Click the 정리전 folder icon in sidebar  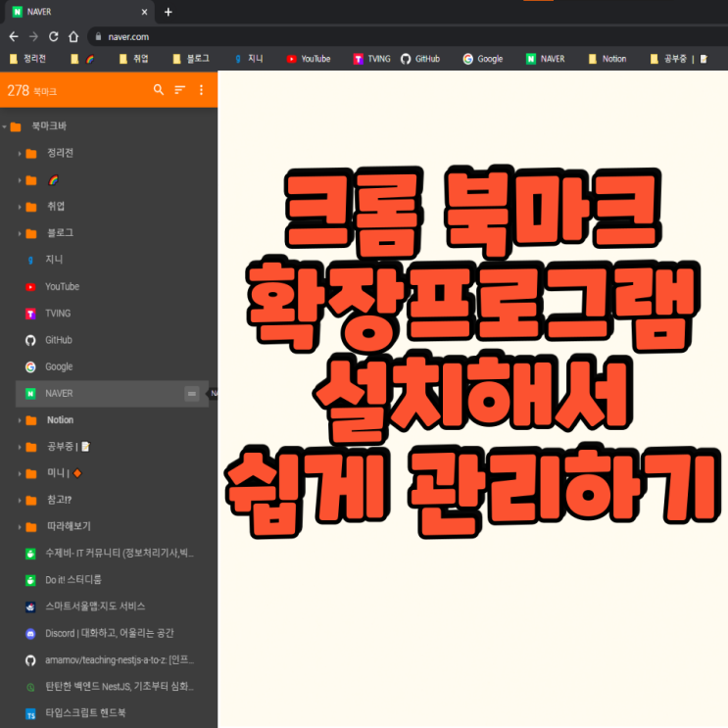click(31, 154)
